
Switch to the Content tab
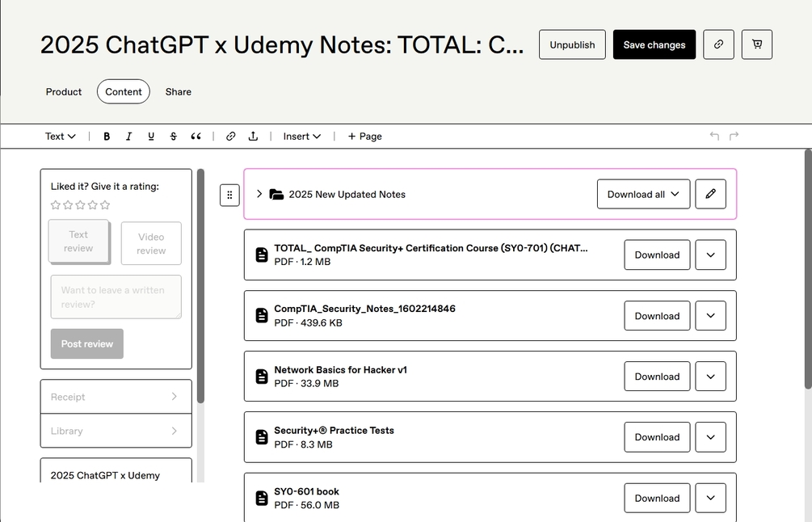124,91
